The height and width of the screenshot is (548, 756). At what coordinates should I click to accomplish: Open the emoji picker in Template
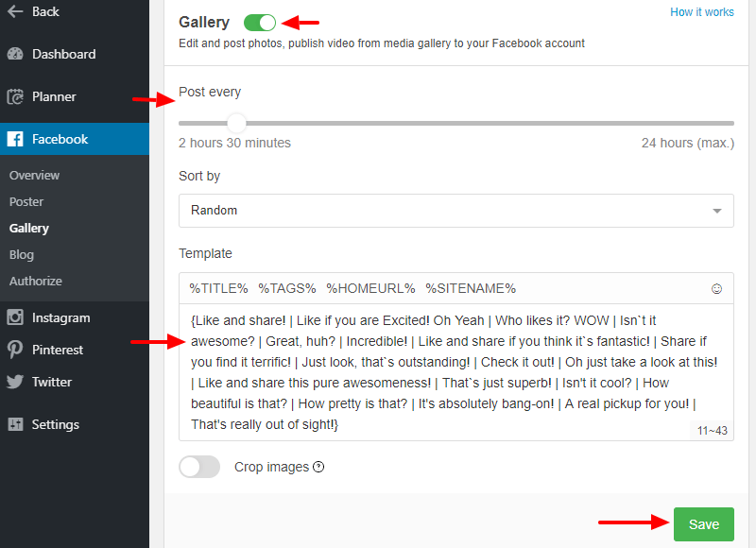pyautogui.click(x=716, y=288)
